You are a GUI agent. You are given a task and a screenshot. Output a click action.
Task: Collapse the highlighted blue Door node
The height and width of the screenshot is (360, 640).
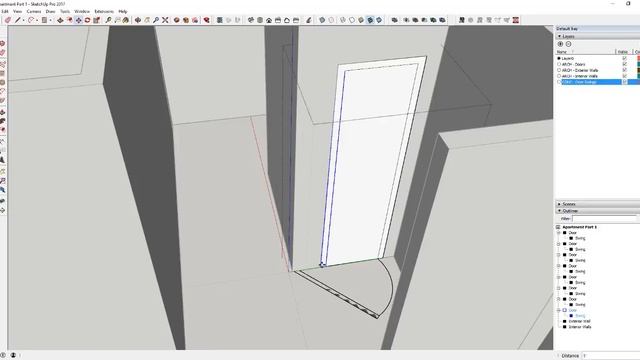coord(559,310)
